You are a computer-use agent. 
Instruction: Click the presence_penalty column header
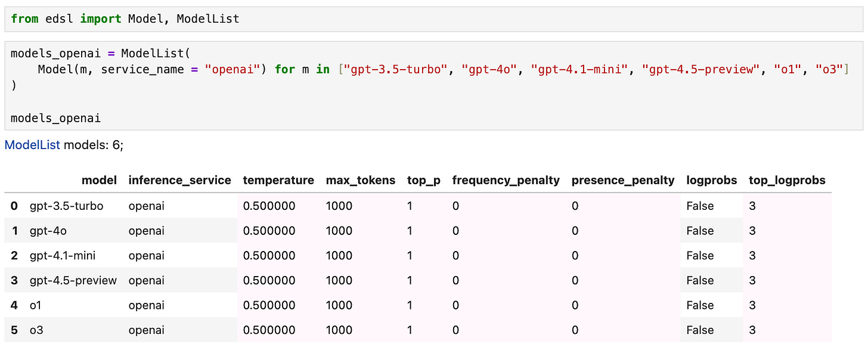(x=623, y=180)
